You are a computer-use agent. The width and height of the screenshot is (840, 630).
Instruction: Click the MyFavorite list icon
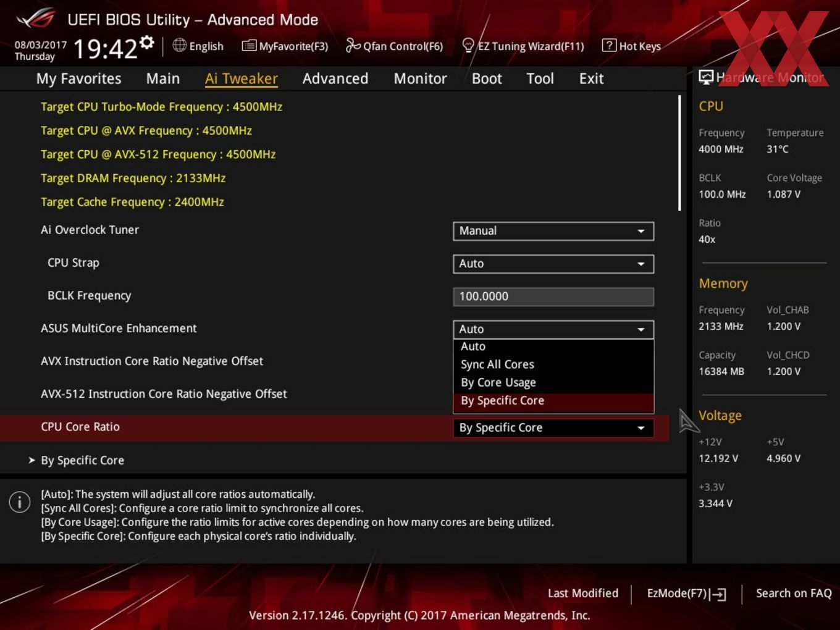tap(249, 46)
